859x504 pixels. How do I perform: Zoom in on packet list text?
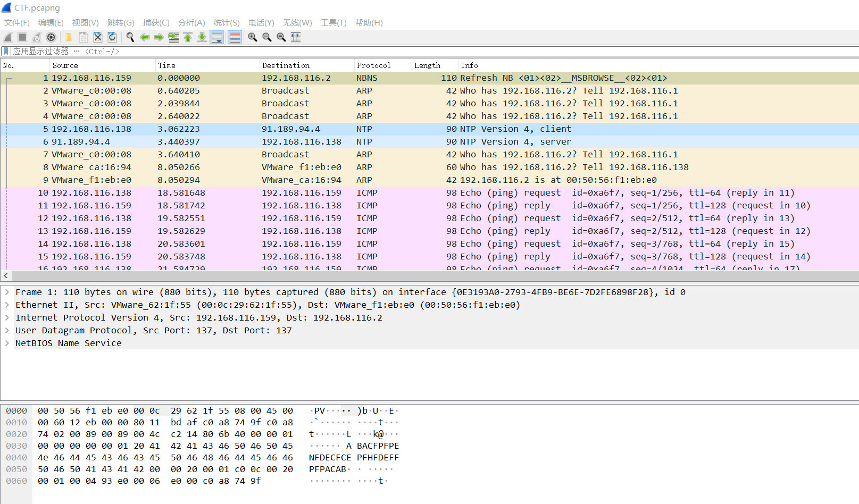click(252, 37)
